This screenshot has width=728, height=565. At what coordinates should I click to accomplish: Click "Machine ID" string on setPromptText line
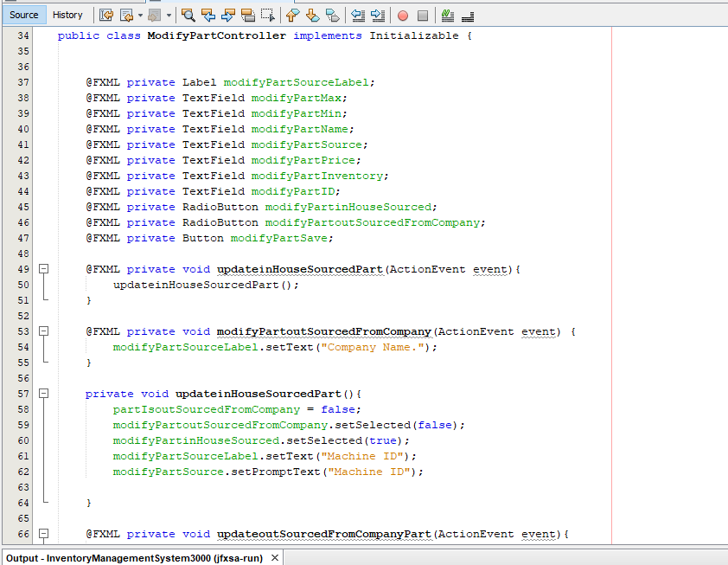pos(369,472)
